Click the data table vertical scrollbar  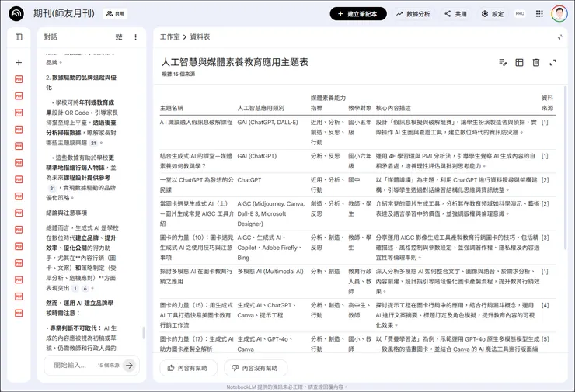[565, 167]
